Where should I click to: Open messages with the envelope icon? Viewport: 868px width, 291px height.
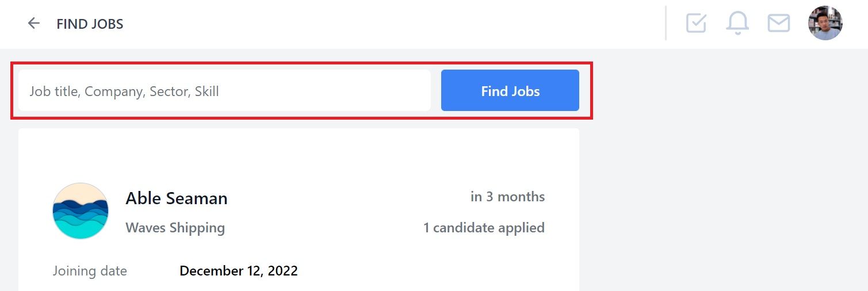(779, 24)
